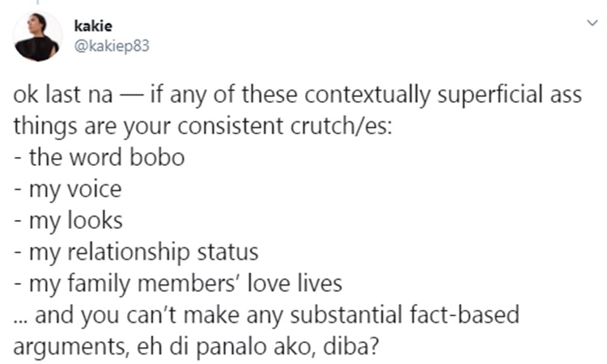This screenshot has width=607, height=364.
Task: Click the thread connector line above avatar
Action: click(37, 2)
